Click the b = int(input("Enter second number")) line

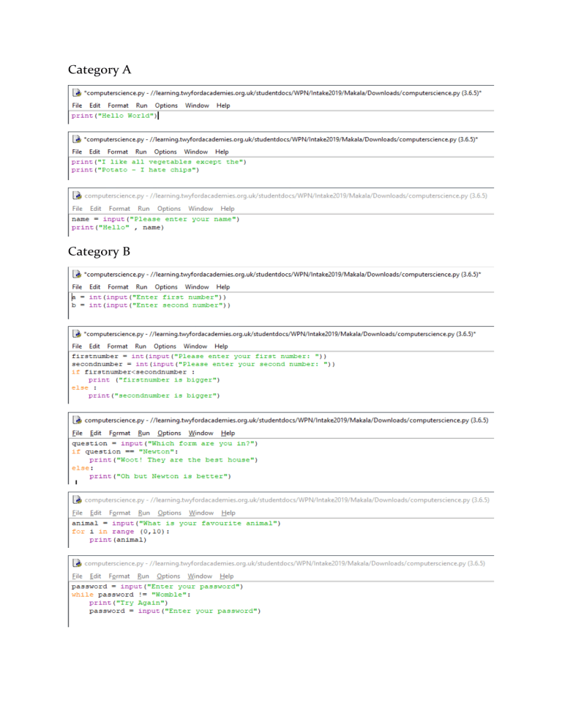pos(151,305)
